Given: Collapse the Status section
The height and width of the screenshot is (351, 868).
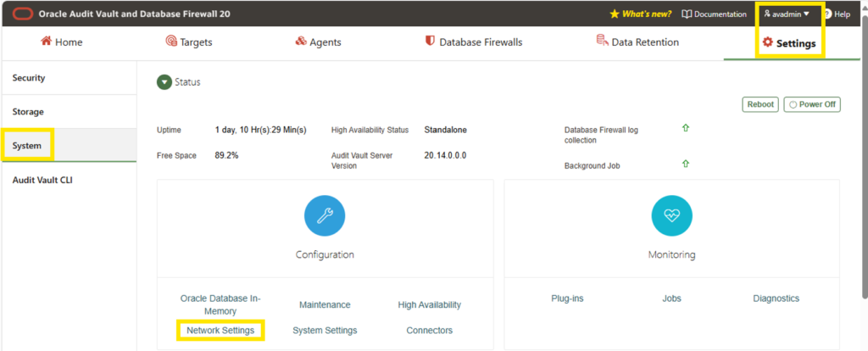Looking at the screenshot, I should [164, 82].
